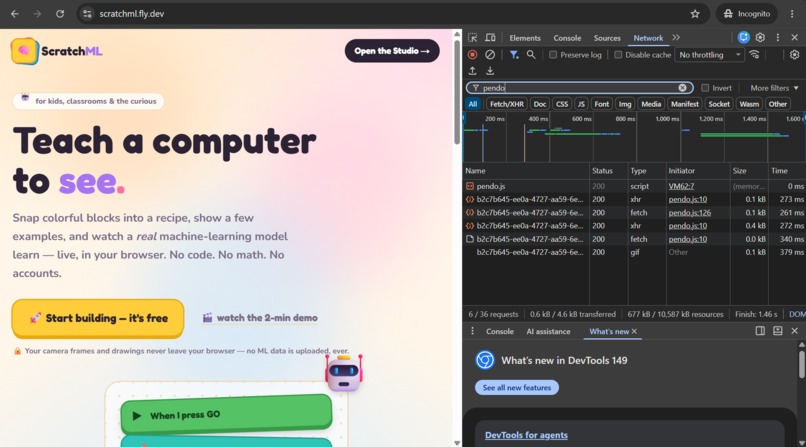Screen dimensions: 806x447
Task: Click the scratchml.fly.dev address bar
Action: pyautogui.click(x=393, y=14)
